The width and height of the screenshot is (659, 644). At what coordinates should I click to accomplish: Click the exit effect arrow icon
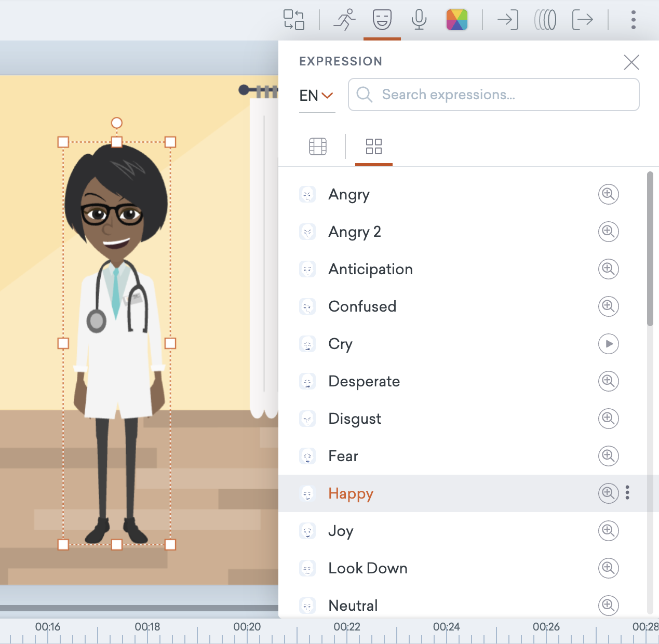pyautogui.click(x=582, y=20)
